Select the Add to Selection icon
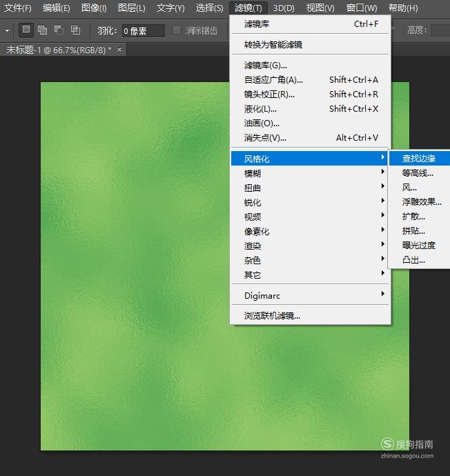Screen dimensions: 450x476 (x=43, y=30)
